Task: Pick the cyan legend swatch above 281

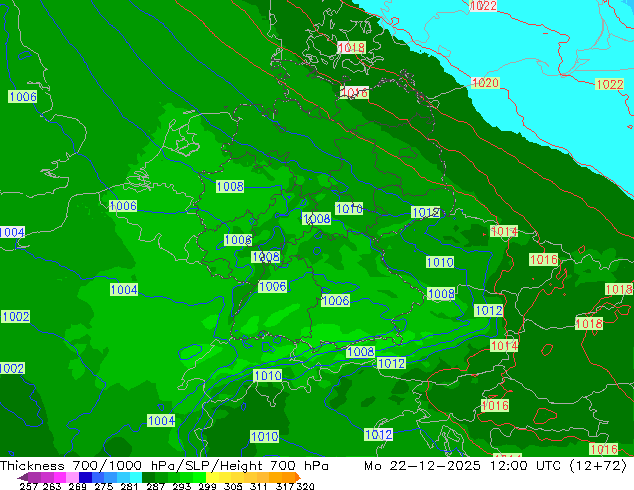Action: tap(136, 477)
